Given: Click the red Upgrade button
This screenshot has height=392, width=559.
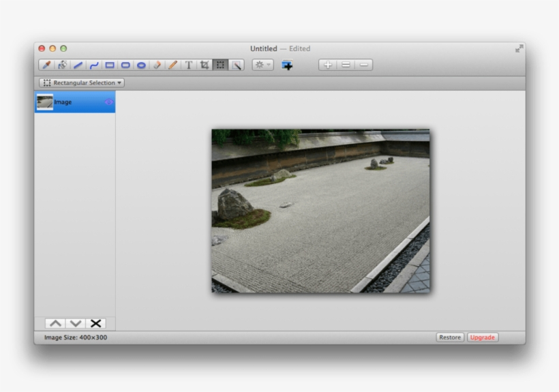Looking at the screenshot, I should pos(483,337).
